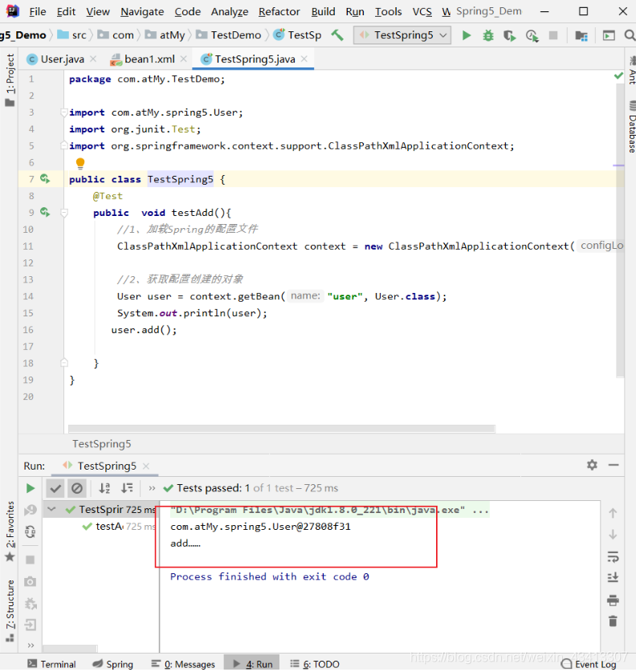636x672 pixels.
Task: Open the Terminal tool window
Action: pos(52,664)
